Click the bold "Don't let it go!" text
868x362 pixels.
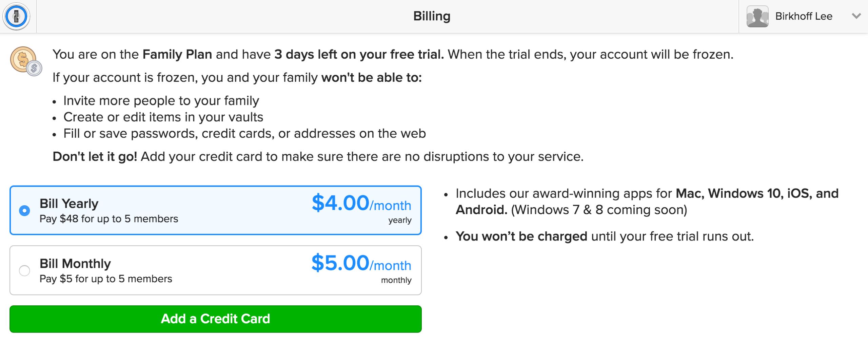click(x=95, y=157)
